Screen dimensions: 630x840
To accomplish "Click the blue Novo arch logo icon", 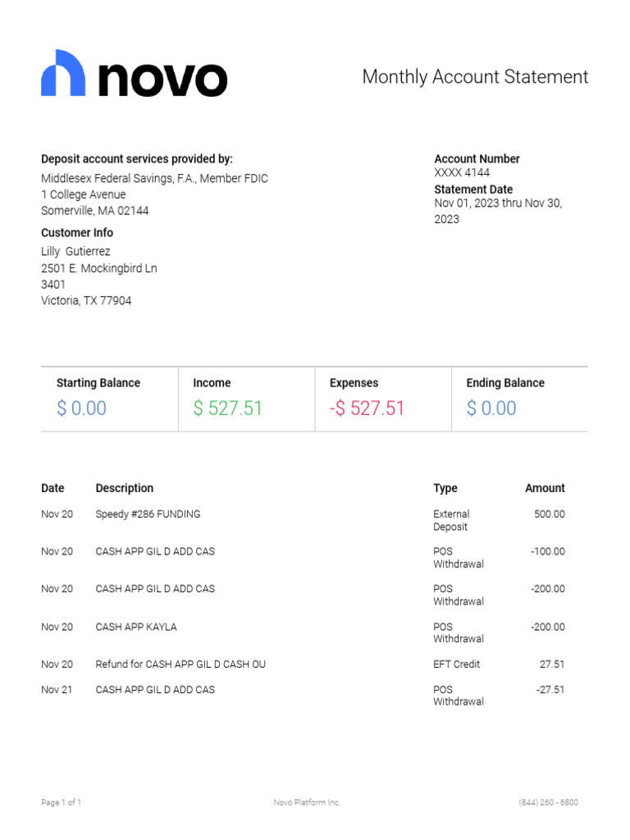I will (x=63, y=73).
